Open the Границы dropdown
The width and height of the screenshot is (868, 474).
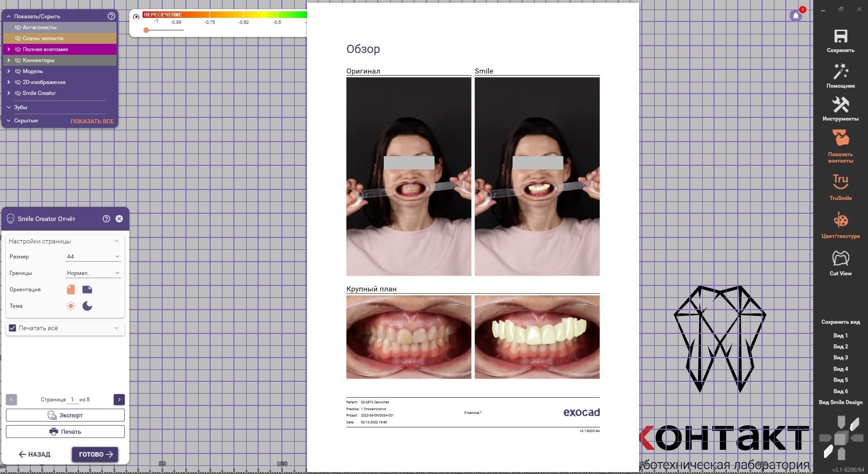coord(93,273)
